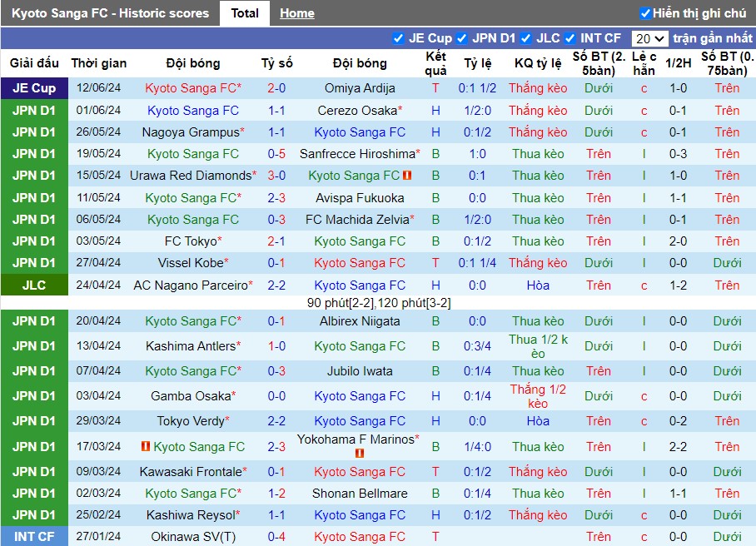The image size is (756, 546).
Task: Switch to the Home tab
Action: tap(297, 13)
